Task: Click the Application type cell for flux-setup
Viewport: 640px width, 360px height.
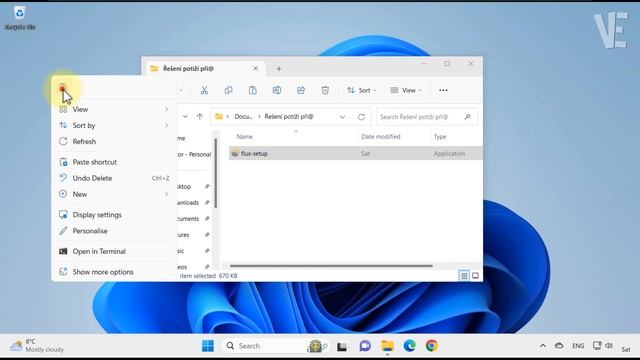Action: click(449, 153)
